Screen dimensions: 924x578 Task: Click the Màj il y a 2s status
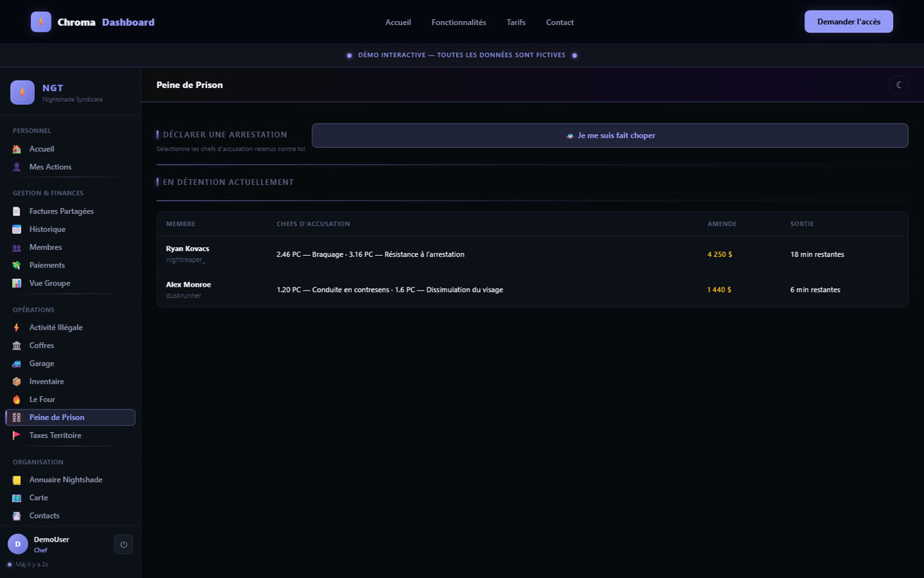32,565
